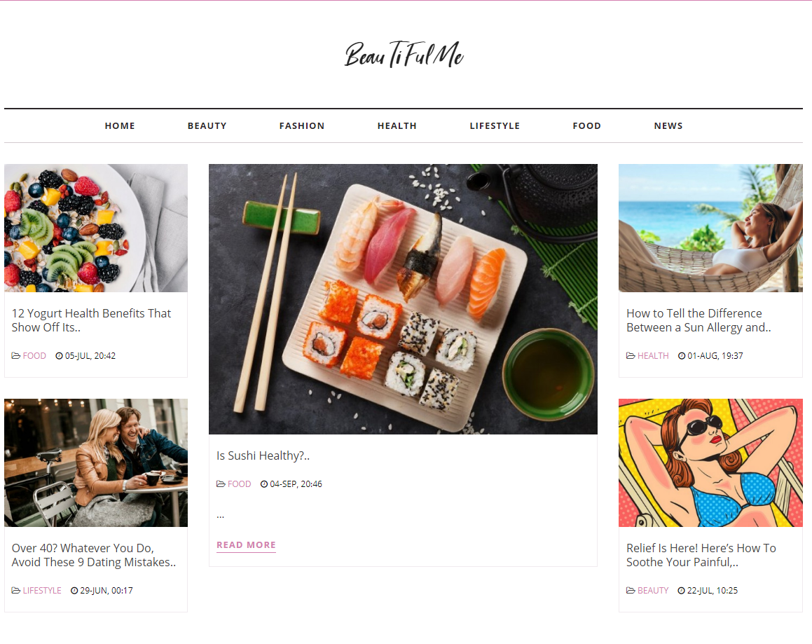Click the pop-art sunbathing woman thumbnail
The image size is (812, 644).
[710, 463]
